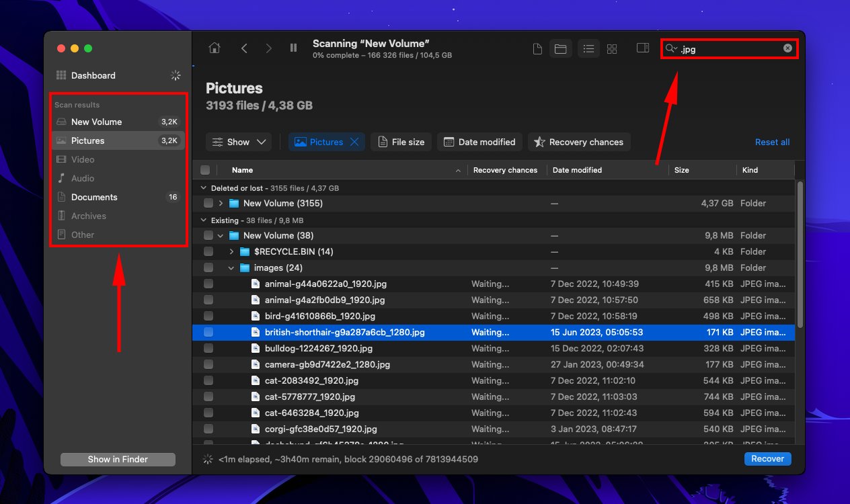The height and width of the screenshot is (504, 850).
Task: Click the blue Recover button
Action: (767, 458)
